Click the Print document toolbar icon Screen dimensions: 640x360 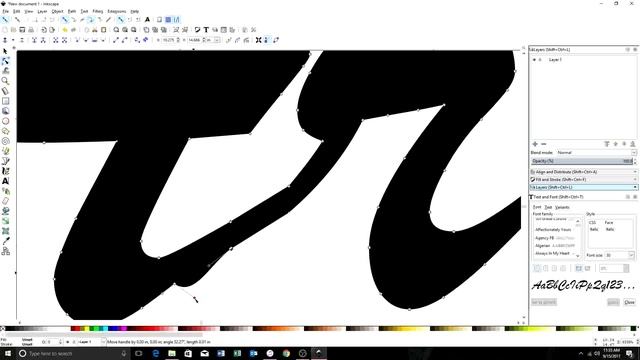click(31, 30)
